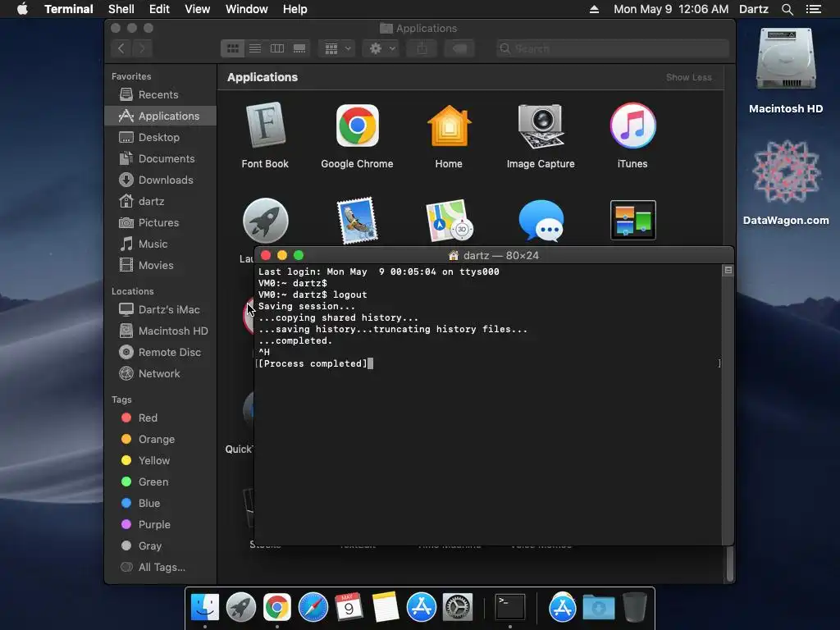
Task: Select the Purple tag
Action: pyautogui.click(x=161, y=524)
